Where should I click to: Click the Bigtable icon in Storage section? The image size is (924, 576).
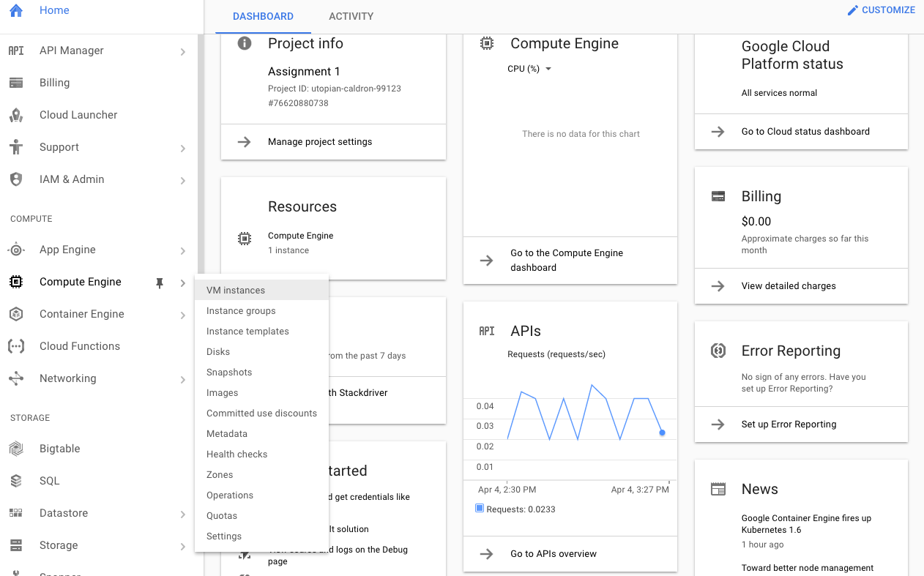pyautogui.click(x=15, y=449)
